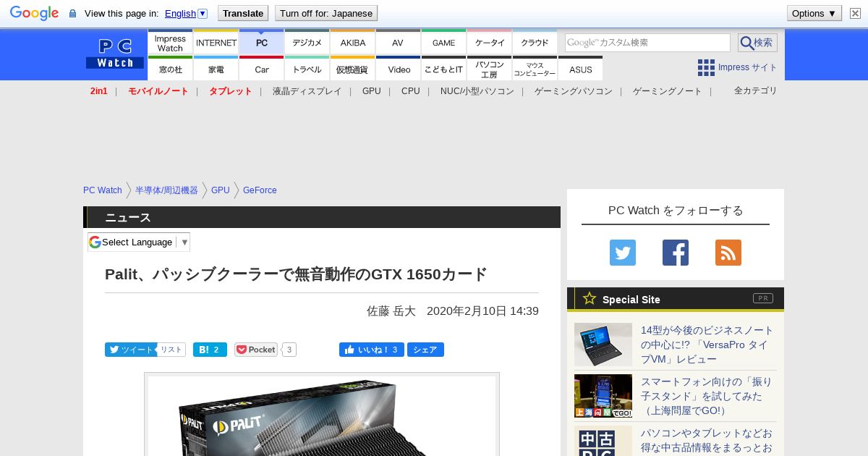Click the Google logo in translate bar
Screen dimensions: 868x456
[34, 13]
